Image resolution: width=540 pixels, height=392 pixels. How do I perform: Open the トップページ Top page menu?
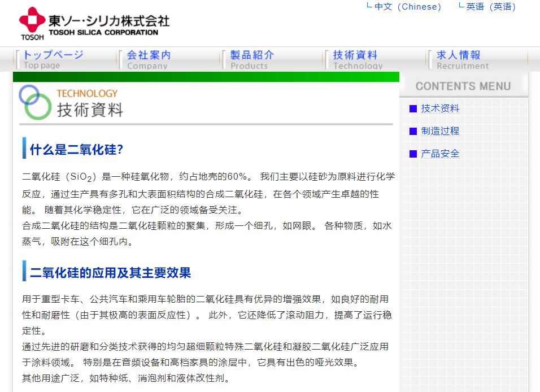(x=54, y=60)
